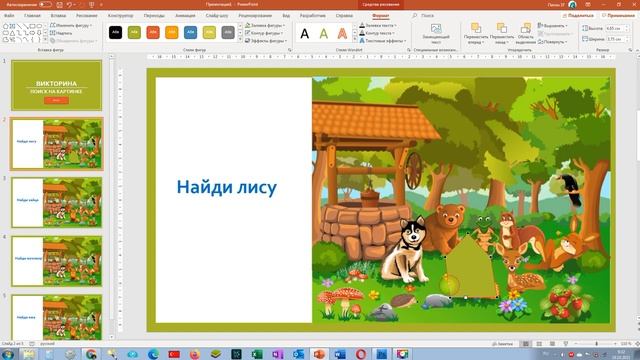This screenshot has height=360, width=640.
Task: Click the Поделиться share button
Action: coord(578,16)
